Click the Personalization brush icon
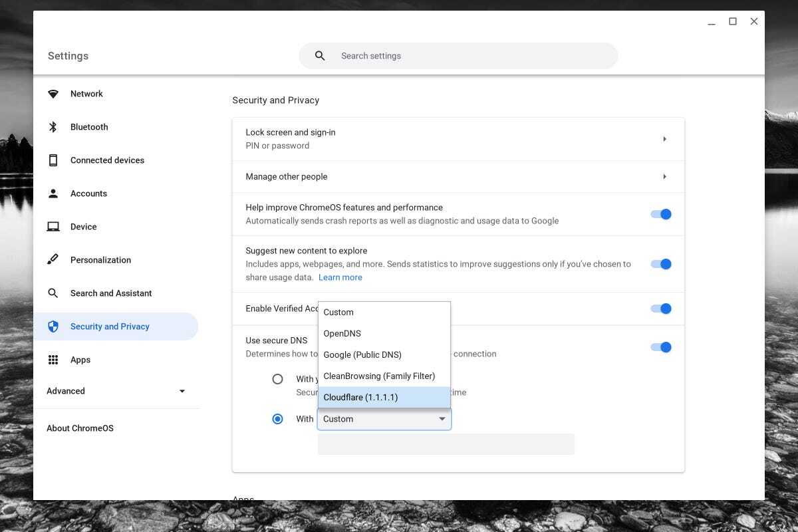Viewport: 798px width, 532px height. (x=53, y=260)
